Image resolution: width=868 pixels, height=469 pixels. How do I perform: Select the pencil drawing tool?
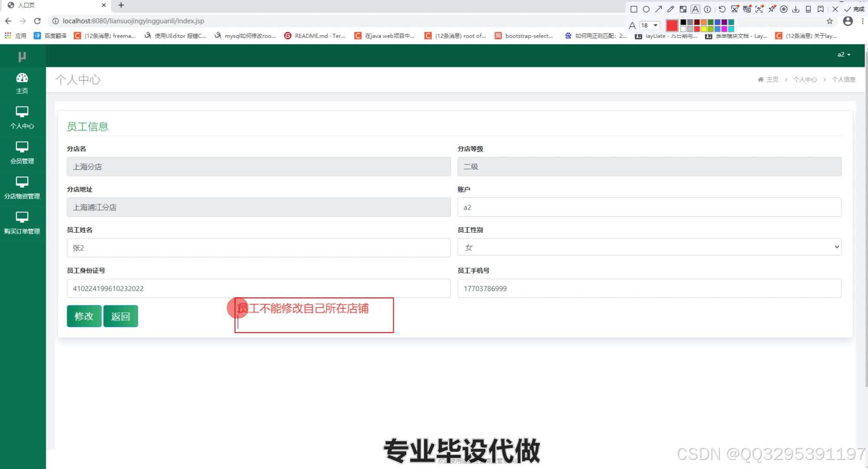click(x=671, y=9)
